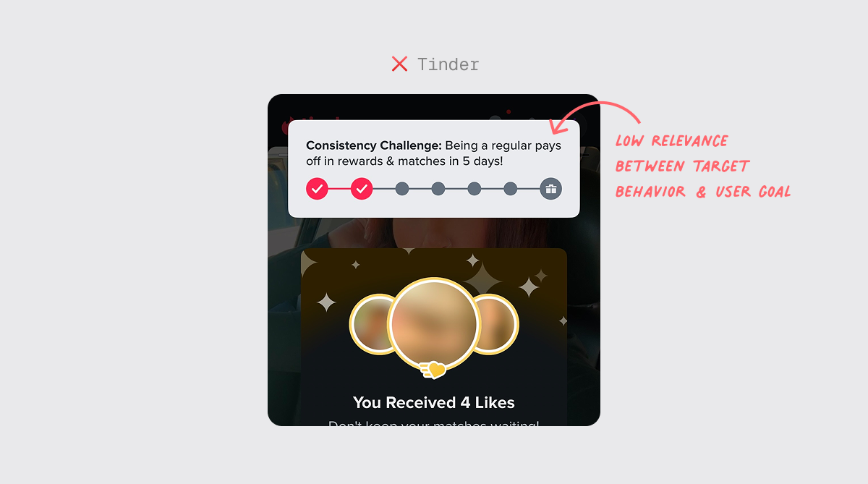Click the first completed day checkmark
The height and width of the screenshot is (484, 868).
coord(317,189)
